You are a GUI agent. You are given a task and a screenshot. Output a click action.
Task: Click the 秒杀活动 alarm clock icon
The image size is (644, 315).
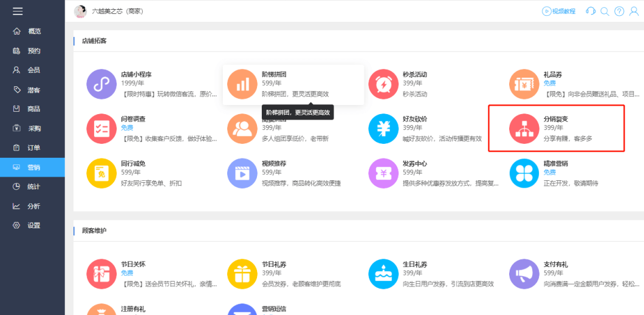[383, 84]
